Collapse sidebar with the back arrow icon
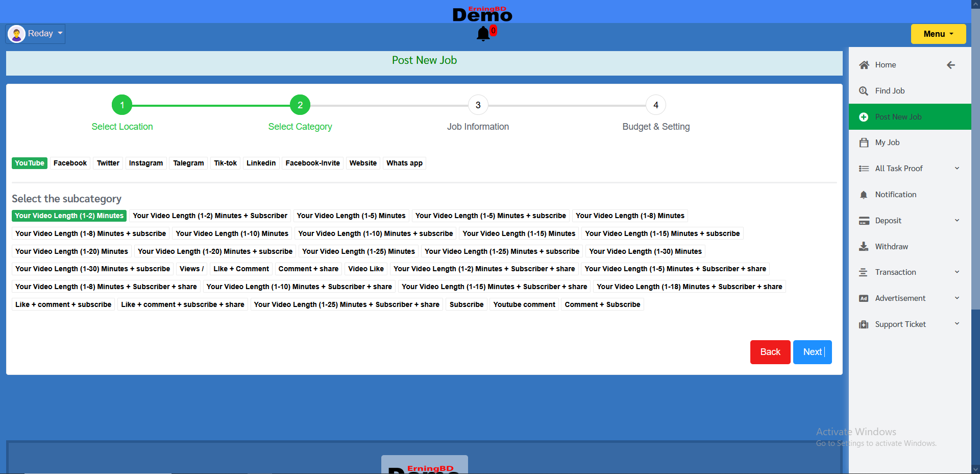 pyautogui.click(x=950, y=65)
